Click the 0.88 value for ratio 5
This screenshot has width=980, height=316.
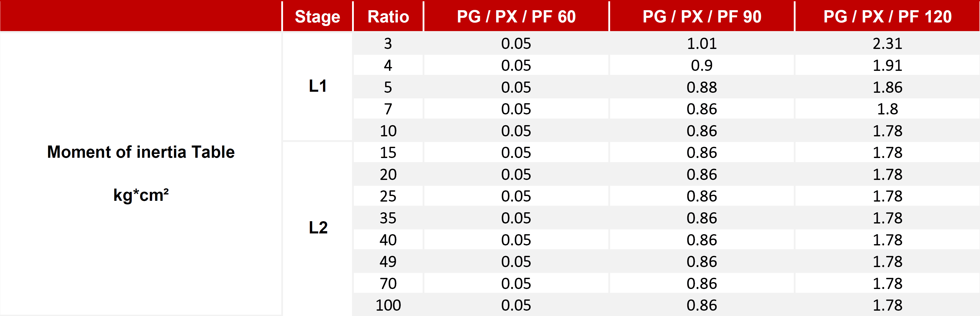tap(702, 87)
